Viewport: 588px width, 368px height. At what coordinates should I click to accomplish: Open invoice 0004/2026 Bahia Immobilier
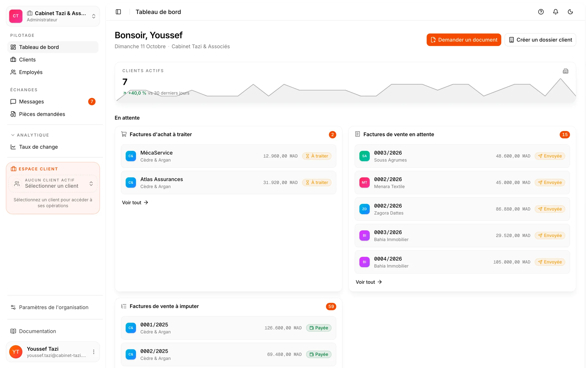[x=462, y=262]
